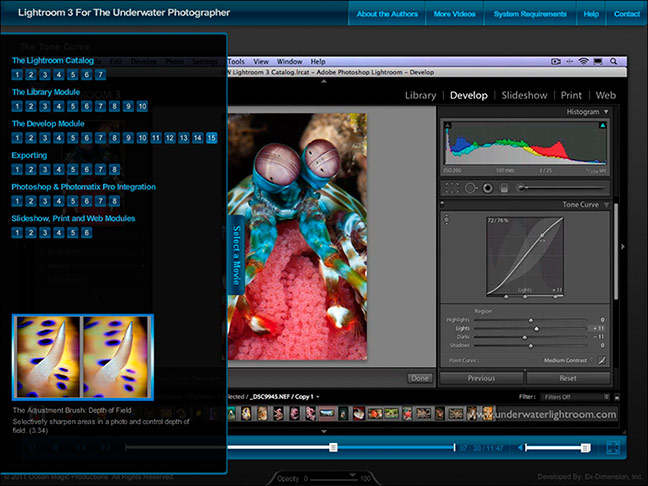Switch to the Web module
Screen dimensions: 648x486
[605, 95]
